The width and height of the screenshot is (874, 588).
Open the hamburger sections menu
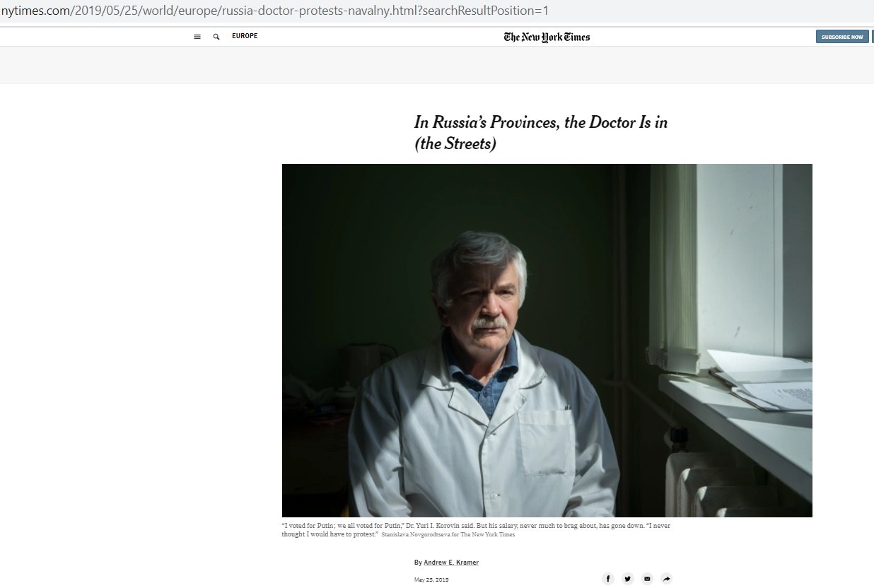click(197, 37)
